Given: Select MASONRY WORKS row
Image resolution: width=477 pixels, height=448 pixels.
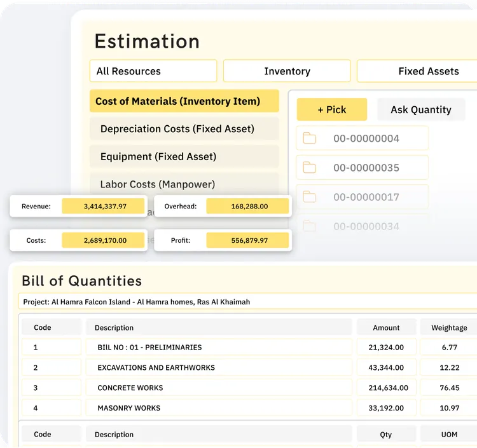Looking at the screenshot, I should 219,408.
